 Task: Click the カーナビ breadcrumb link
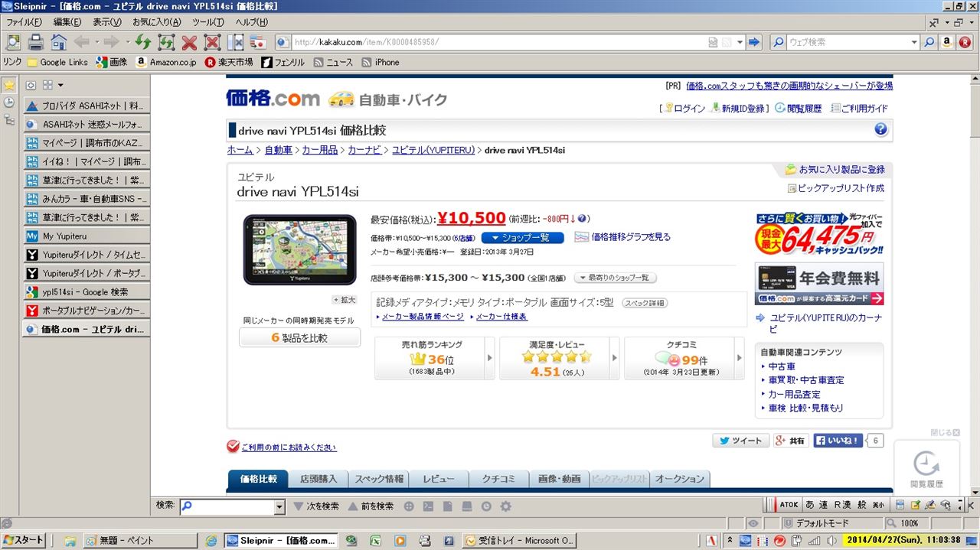[364, 150]
